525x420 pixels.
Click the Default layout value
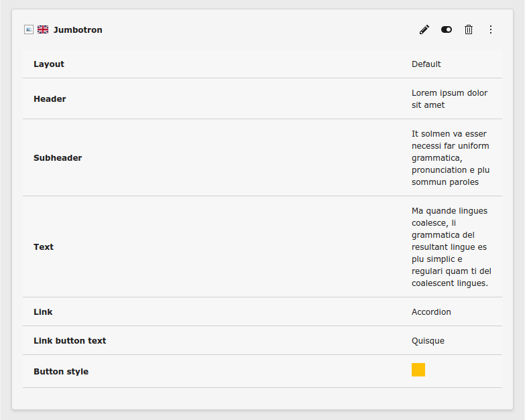(x=426, y=64)
